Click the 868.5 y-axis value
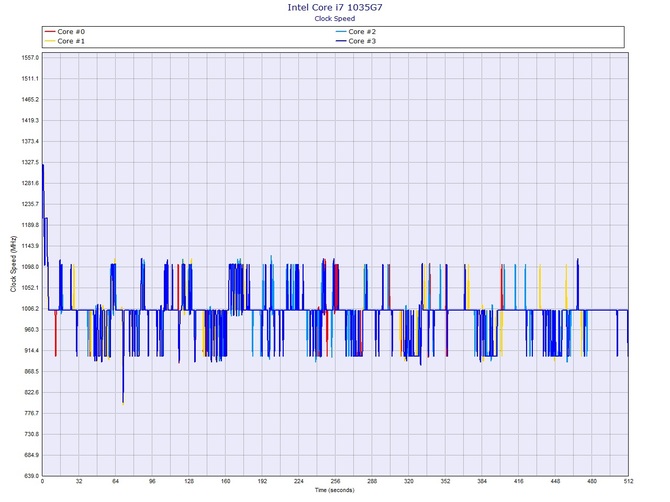670x502 pixels. coord(31,372)
